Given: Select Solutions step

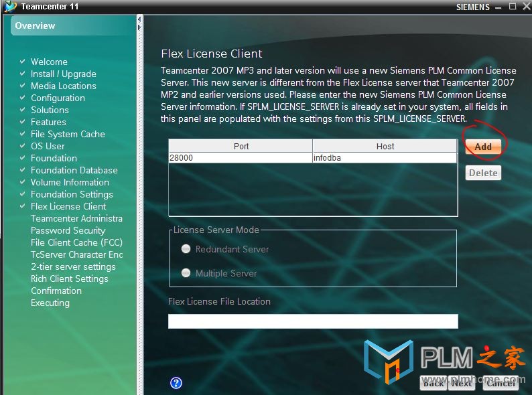Looking at the screenshot, I should click(50, 110).
